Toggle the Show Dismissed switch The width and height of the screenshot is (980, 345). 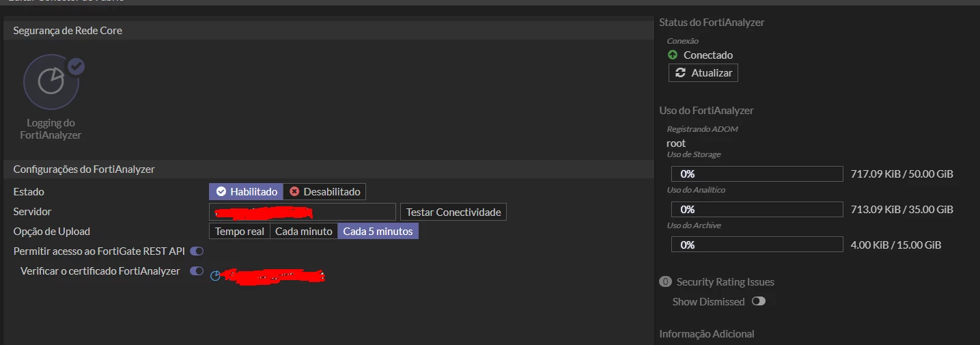coord(758,301)
